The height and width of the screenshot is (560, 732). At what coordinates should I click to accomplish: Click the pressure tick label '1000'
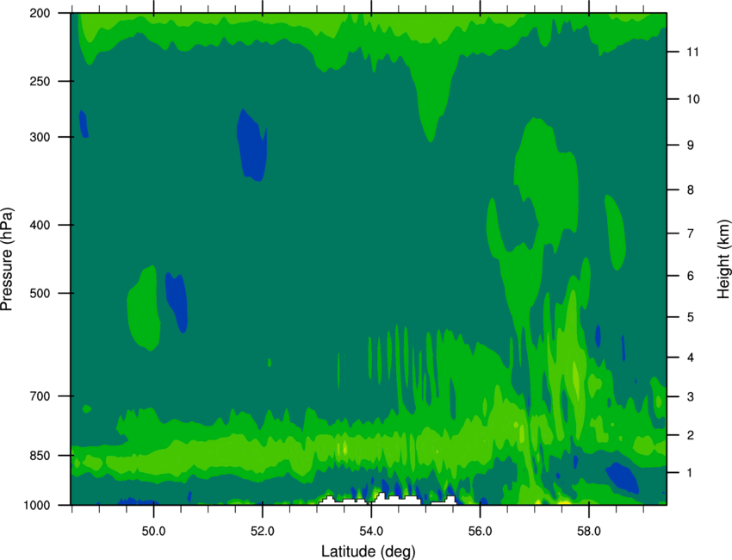pos(36,505)
